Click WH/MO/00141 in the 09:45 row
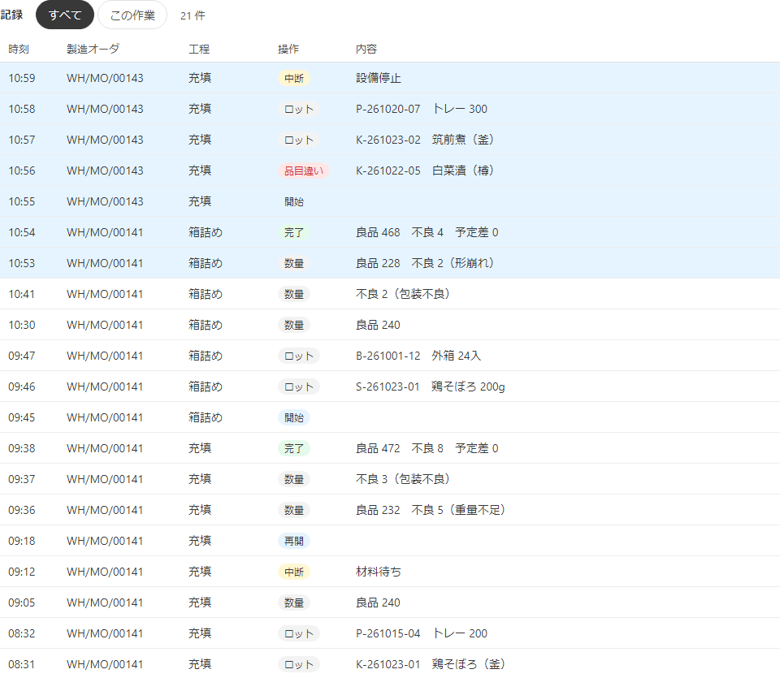 pos(105,417)
